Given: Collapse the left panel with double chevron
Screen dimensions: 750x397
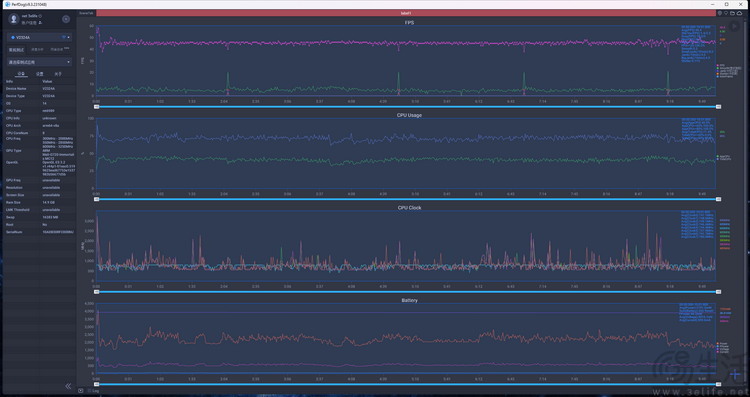Looking at the screenshot, I should pyautogui.click(x=68, y=386).
